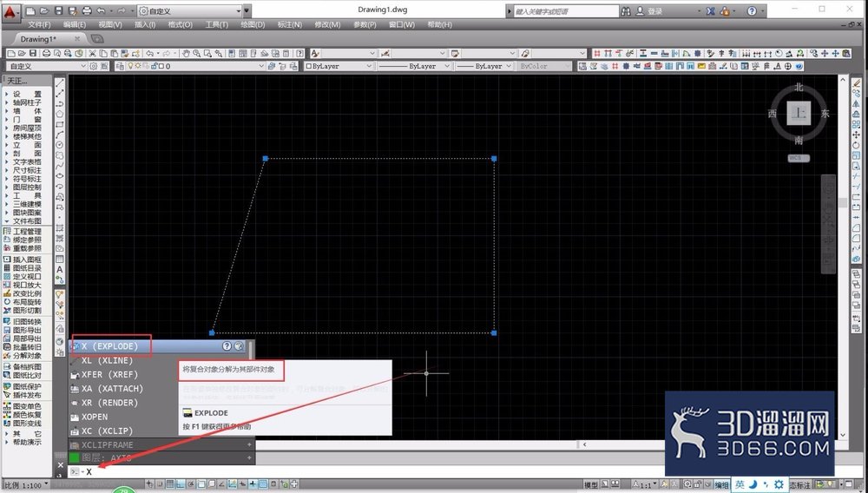Viewport: 868px width, 493px height.
Task: Click the top-right grip of the polygon
Action: (494, 159)
